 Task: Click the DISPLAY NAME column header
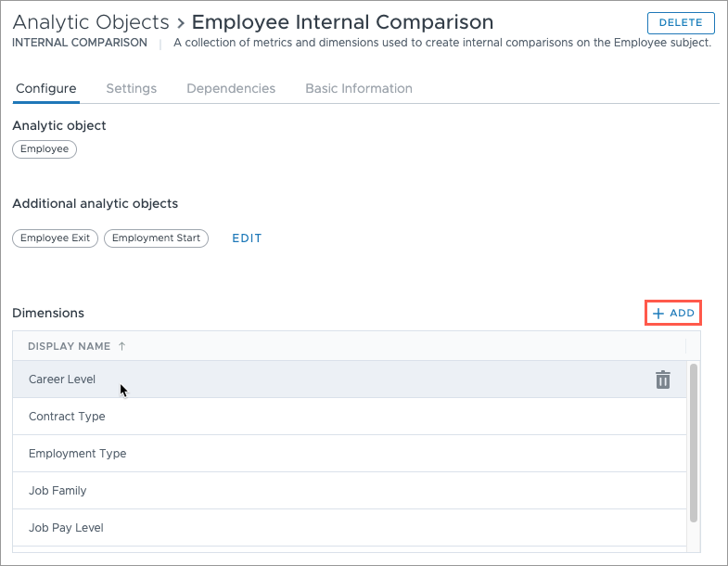70,346
